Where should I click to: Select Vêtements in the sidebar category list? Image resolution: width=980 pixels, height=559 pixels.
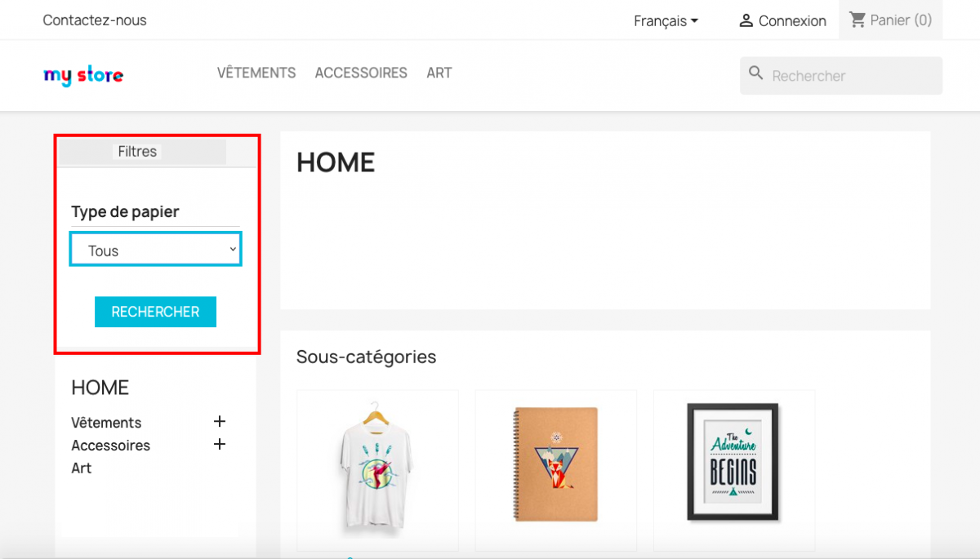coord(106,423)
